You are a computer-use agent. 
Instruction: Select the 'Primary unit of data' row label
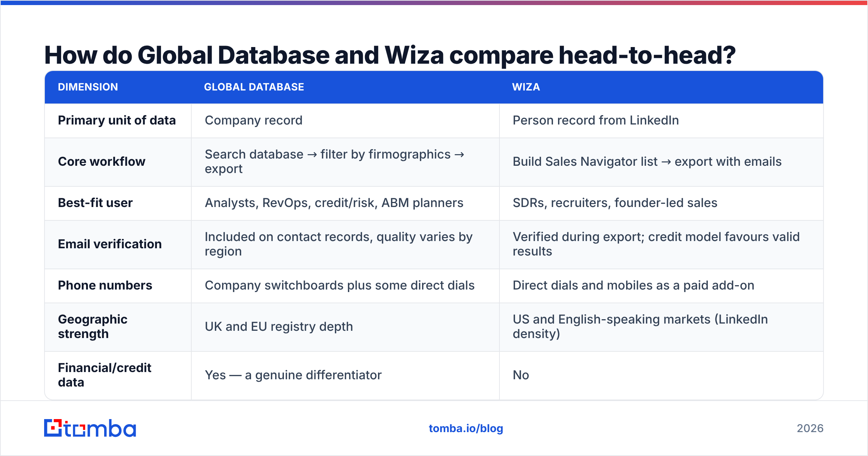[117, 120]
